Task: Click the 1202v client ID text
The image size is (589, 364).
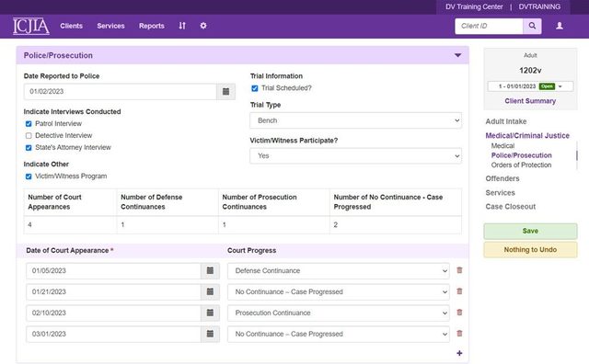Action: point(530,70)
